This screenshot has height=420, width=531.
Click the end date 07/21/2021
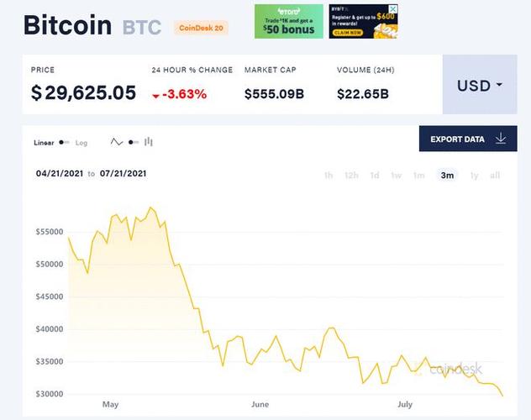(124, 174)
